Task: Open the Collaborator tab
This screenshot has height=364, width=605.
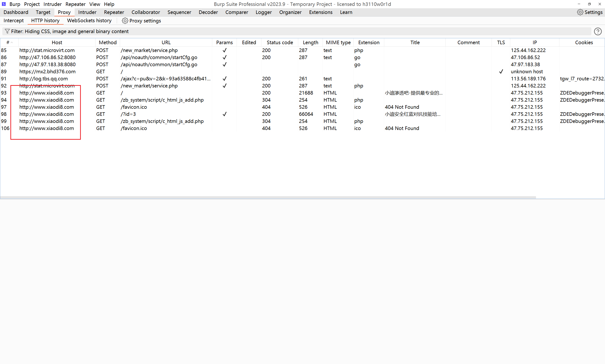Action: coord(145,12)
